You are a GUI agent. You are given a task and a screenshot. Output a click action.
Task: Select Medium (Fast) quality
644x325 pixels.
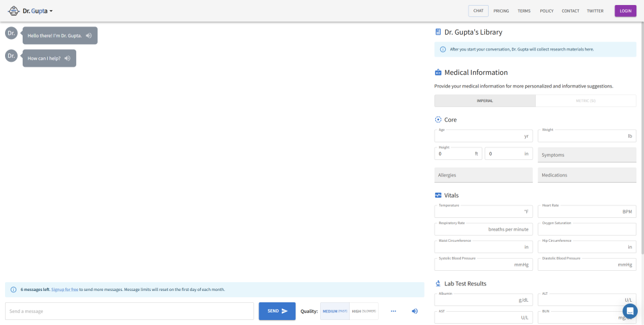pyautogui.click(x=335, y=311)
